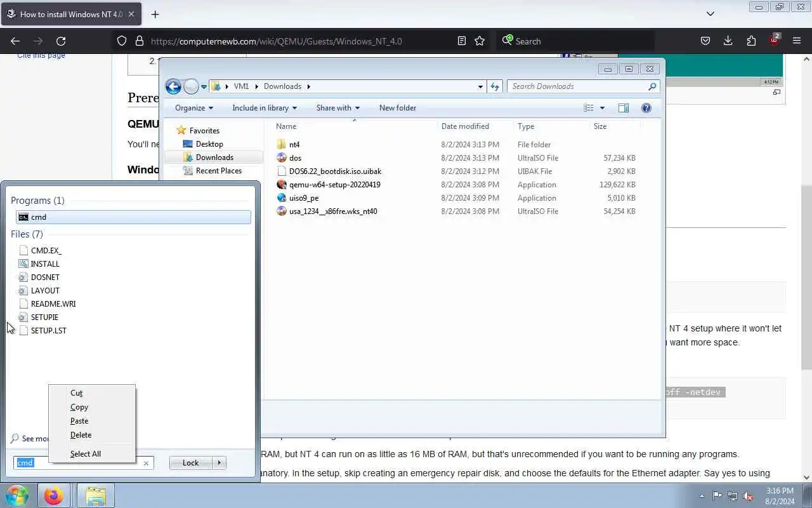Click VM1 in the Explorer breadcrumb
Screen dimensions: 812x508
click(x=241, y=86)
